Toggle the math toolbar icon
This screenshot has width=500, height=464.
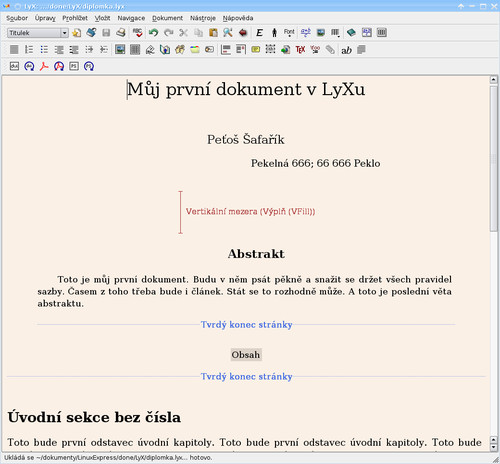(x=367, y=33)
